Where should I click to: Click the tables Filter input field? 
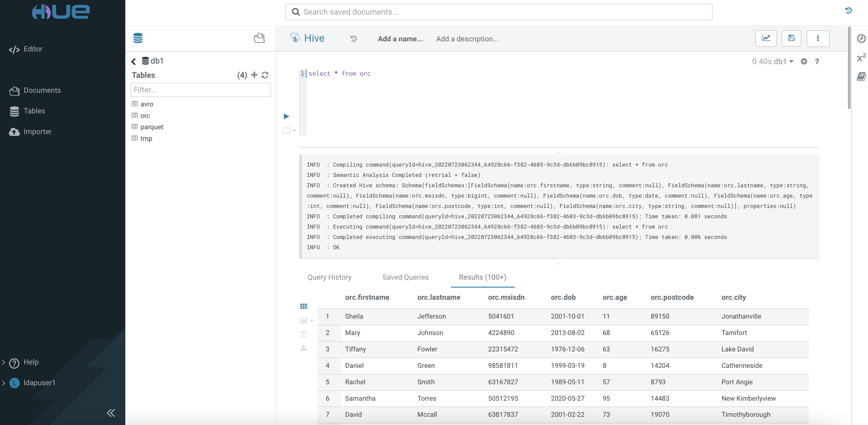click(x=200, y=90)
